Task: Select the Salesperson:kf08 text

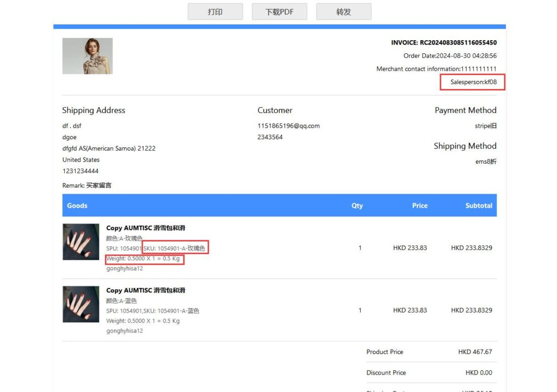Action: [x=474, y=82]
